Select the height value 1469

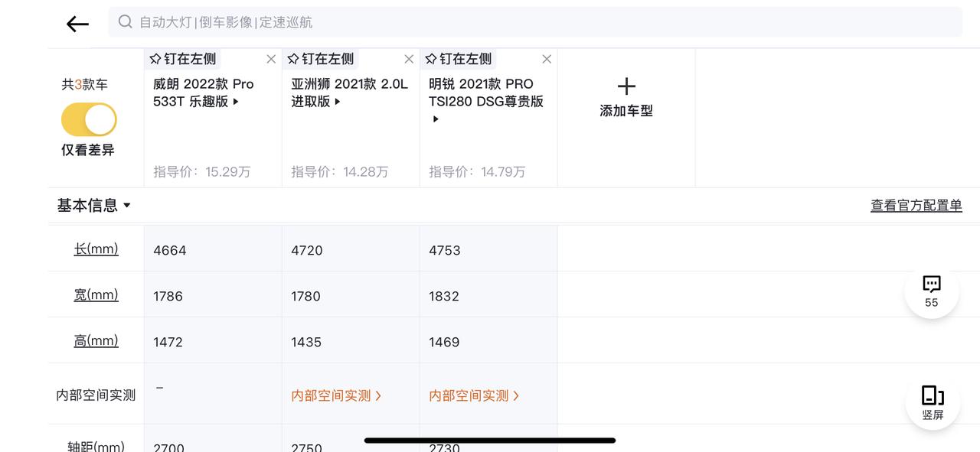(444, 342)
